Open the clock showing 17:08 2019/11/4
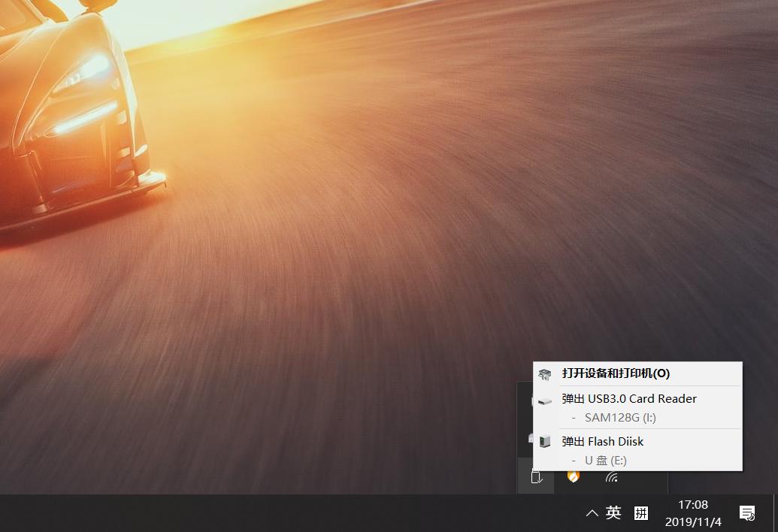 tap(693, 513)
